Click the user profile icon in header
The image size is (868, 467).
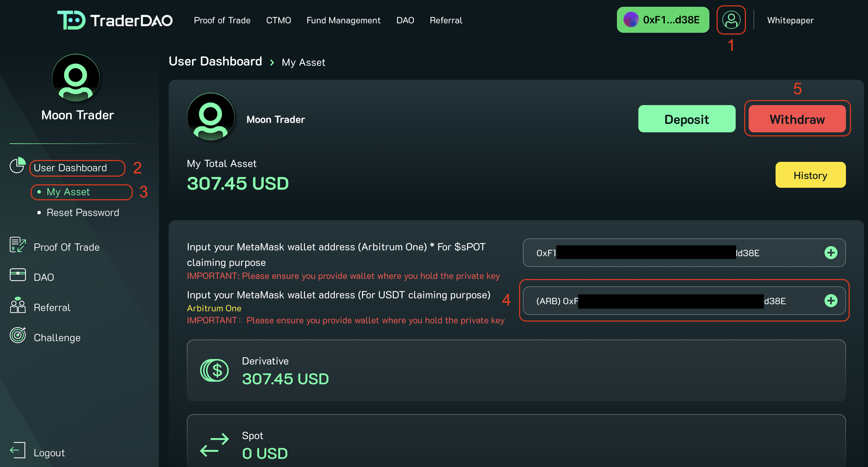click(730, 20)
